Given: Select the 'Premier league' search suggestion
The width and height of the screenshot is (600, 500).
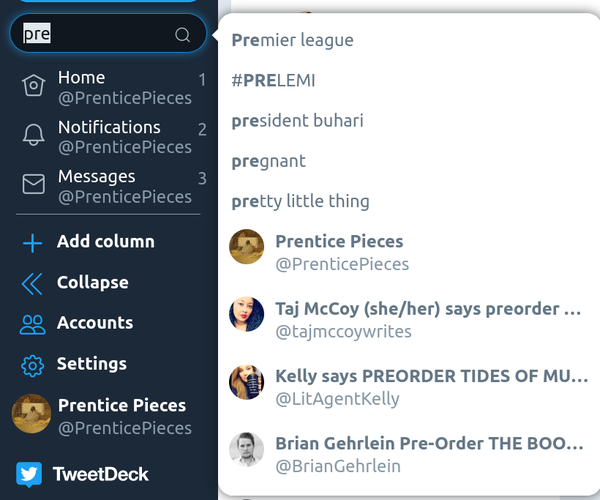Looking at the screenshot, I should 409,40.
